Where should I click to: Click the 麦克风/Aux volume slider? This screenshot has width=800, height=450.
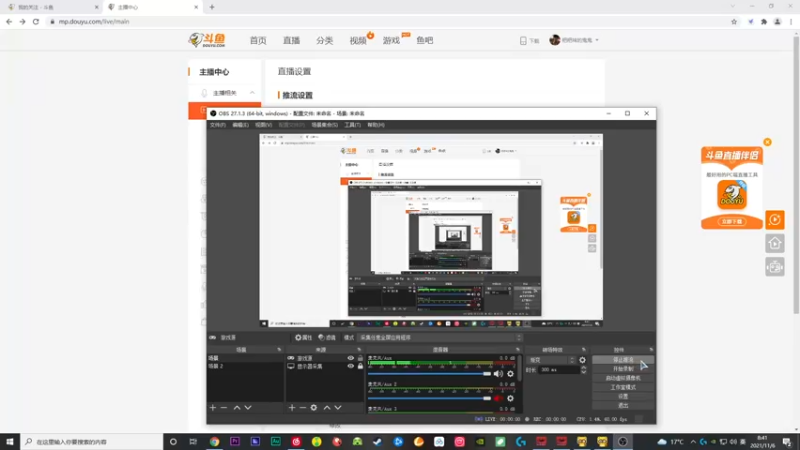(x=429, y=374)
